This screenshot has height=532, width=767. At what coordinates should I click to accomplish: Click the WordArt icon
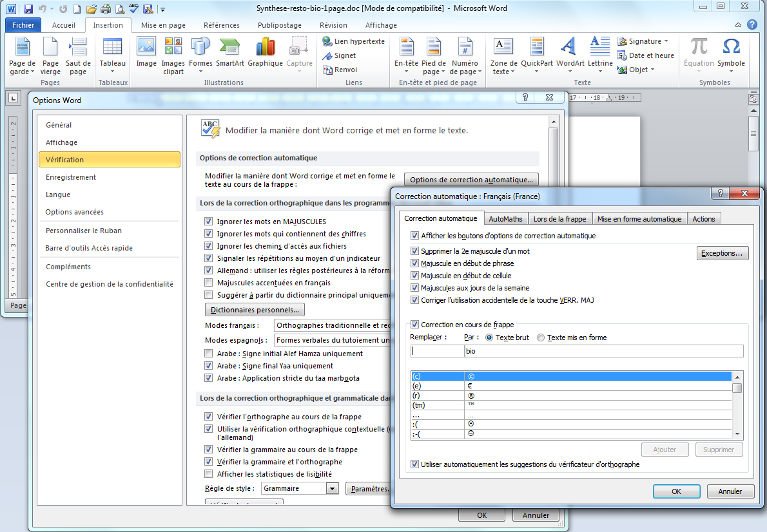[570, 47]
